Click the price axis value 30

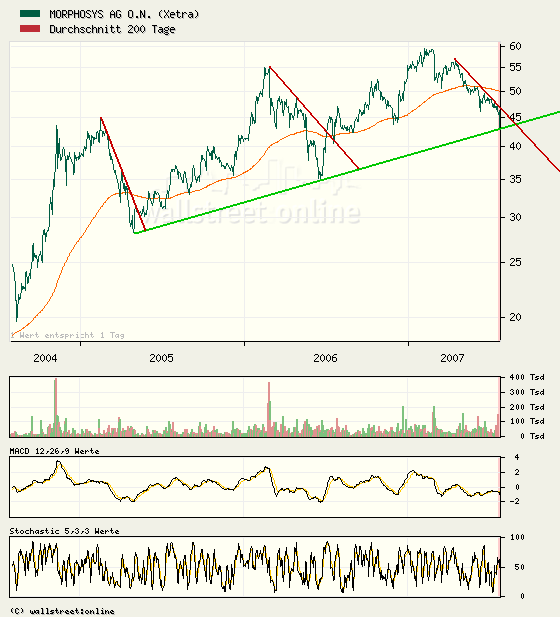coord(515,217)
